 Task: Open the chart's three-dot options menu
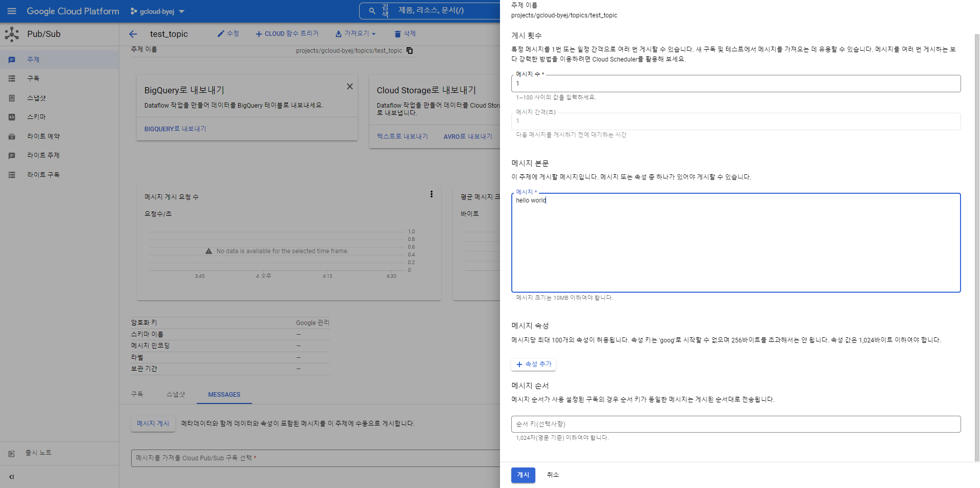431,194
